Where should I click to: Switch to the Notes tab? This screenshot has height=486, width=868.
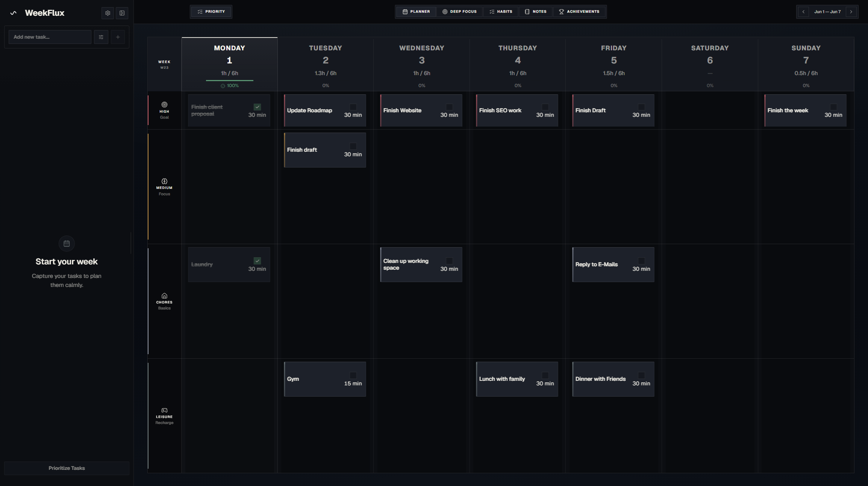click(x=536, y=12)
